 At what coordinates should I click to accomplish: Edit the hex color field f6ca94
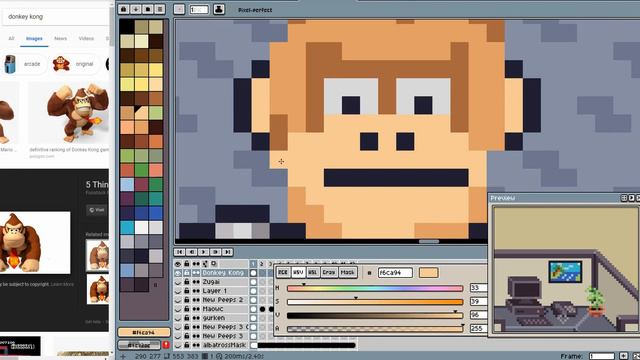tap(395, 273)
